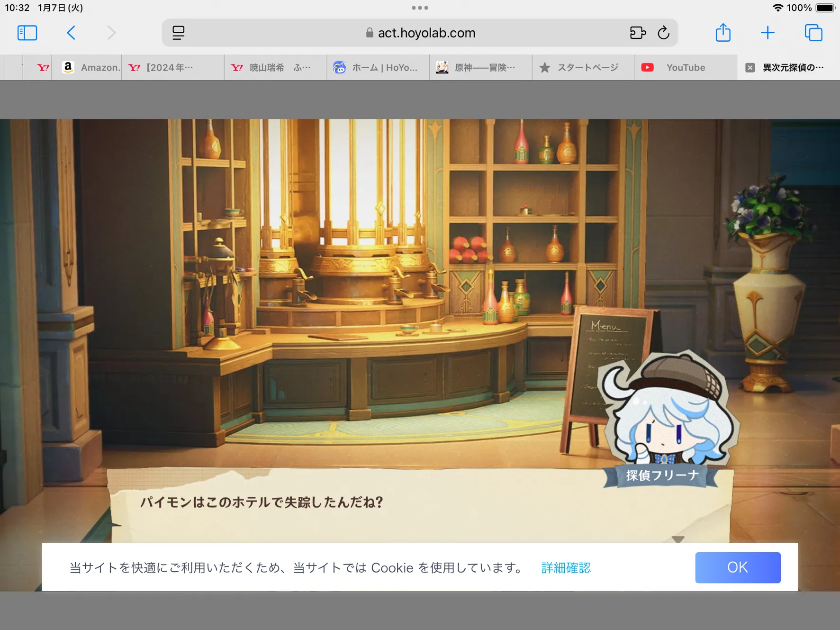Open the Safari sidebar panel

(x=27, y=33)
